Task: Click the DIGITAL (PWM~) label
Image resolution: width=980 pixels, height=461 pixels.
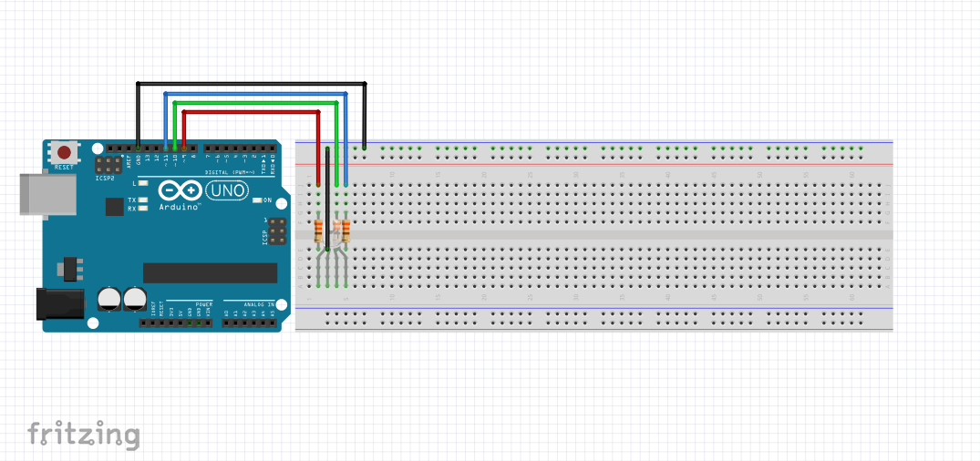Action: click(x=228, y=172)
